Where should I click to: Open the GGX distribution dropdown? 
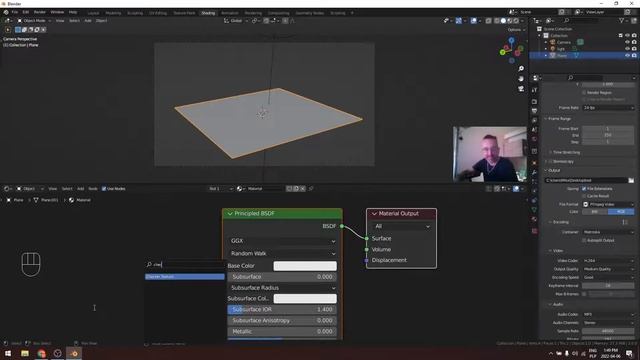(x=282, y=241)
